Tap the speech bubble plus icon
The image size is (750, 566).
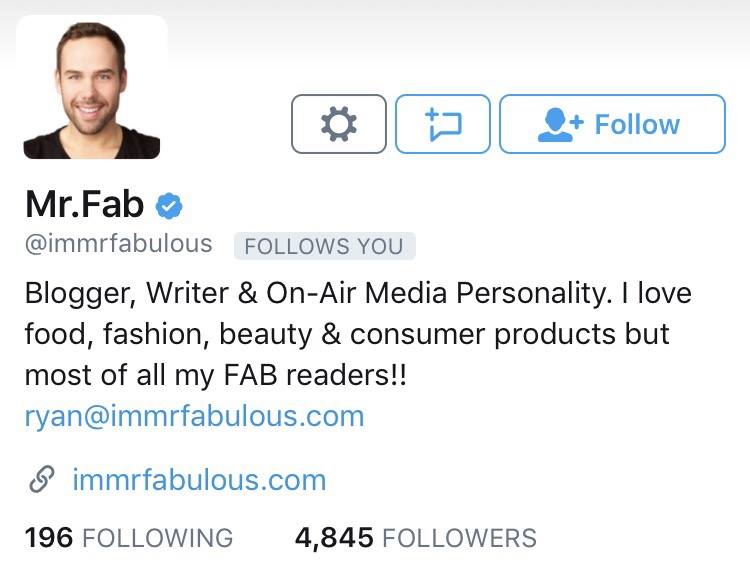click(x=443, y=124)
